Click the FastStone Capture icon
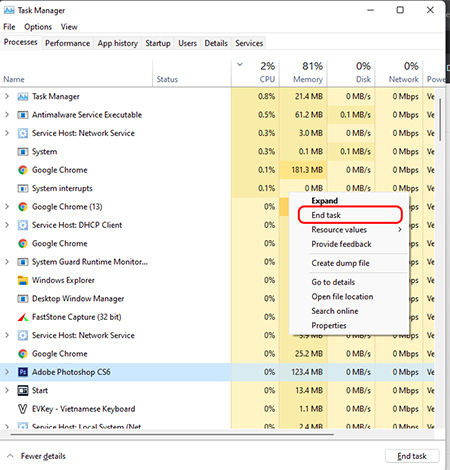 tap(23, 317)
